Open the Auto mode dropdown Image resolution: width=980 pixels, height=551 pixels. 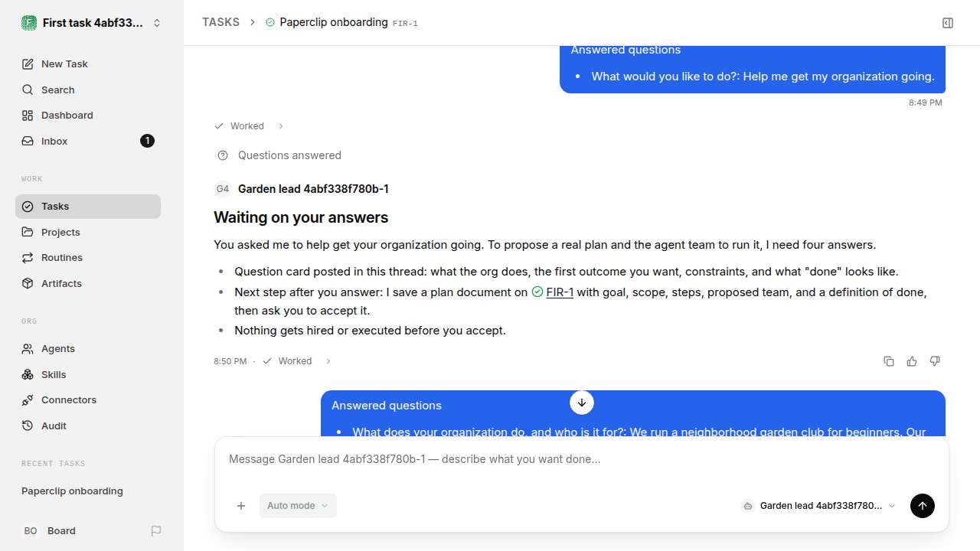point(298,506)
